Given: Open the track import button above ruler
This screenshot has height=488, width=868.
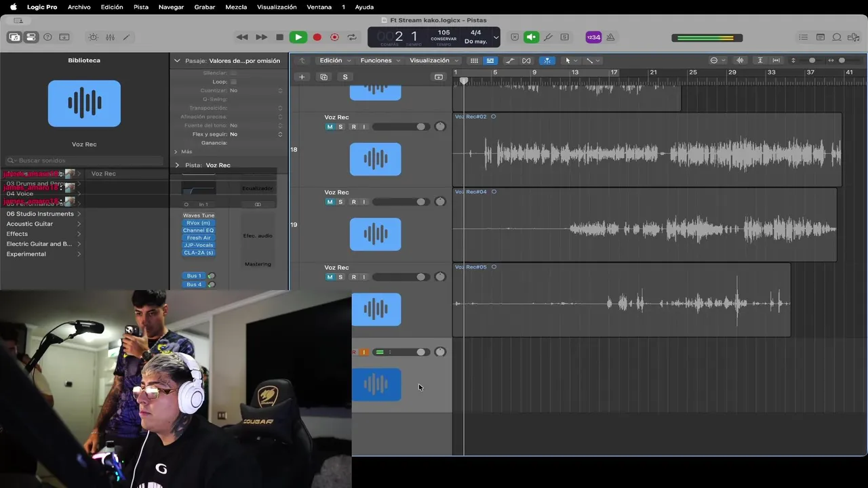Looking at the screenshot, I should (439, 77).
